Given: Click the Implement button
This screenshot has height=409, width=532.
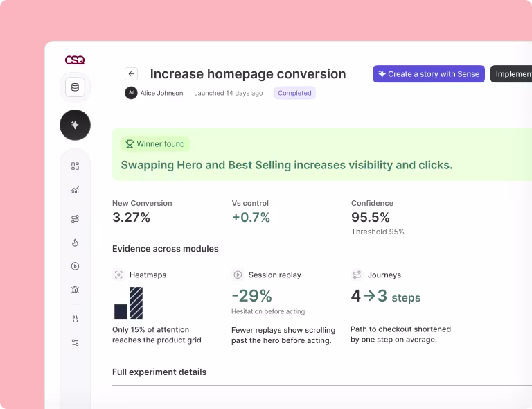Looking at the screenshot, I should pyautogui.click(x=511, y=74).
